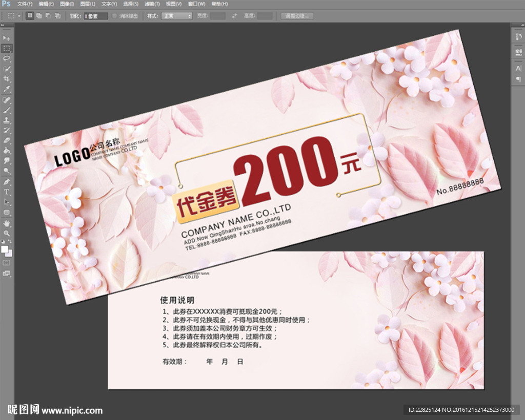Open the 样式 style dropdown

coord(177,16)
